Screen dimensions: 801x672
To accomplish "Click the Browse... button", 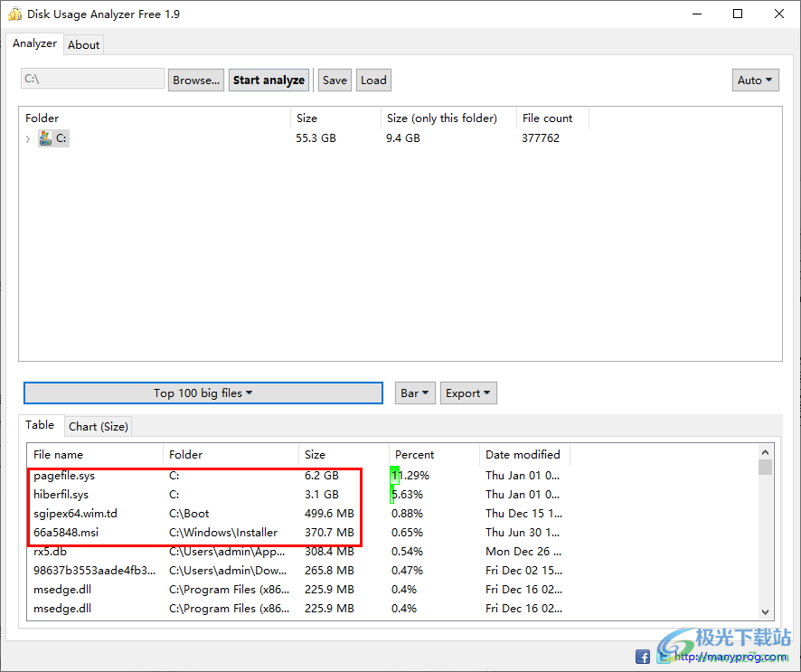I will click(x=196, y=80).
